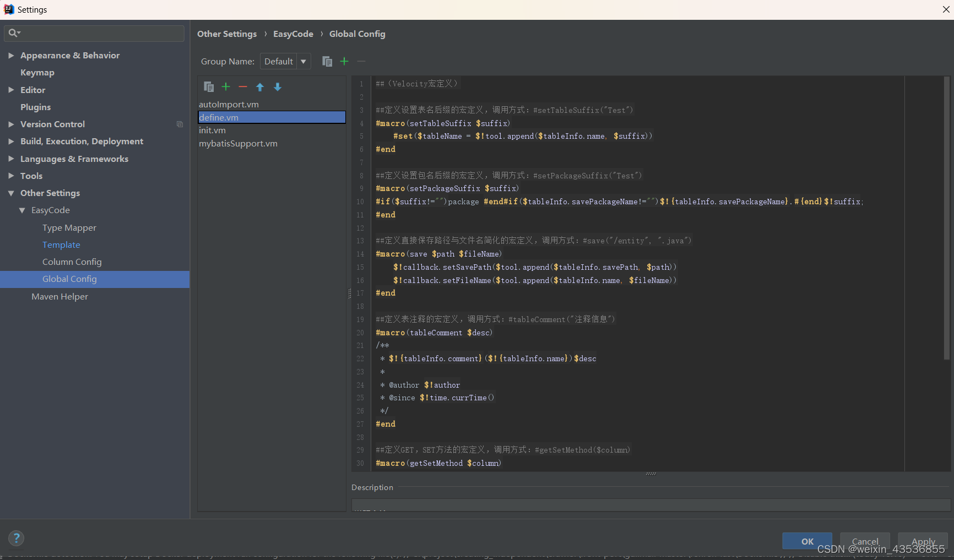Screen dimensions: 954x560
Task: Click EasyCode in the breadcrumb
Action: coord(293,34)
